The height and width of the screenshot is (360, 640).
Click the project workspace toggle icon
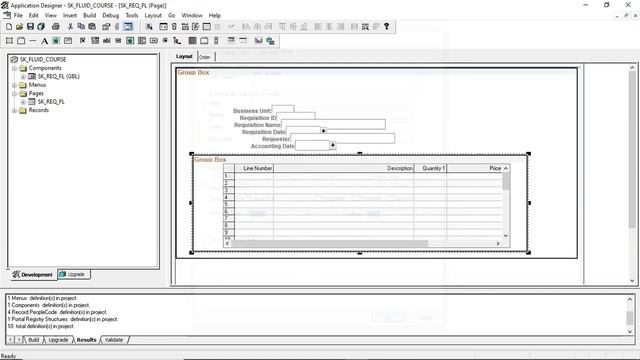pos(128,27)
